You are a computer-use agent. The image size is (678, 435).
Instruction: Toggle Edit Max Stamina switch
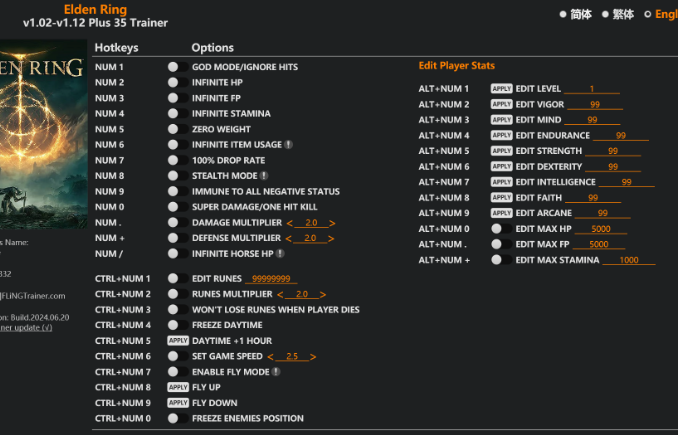coord(501,260)
